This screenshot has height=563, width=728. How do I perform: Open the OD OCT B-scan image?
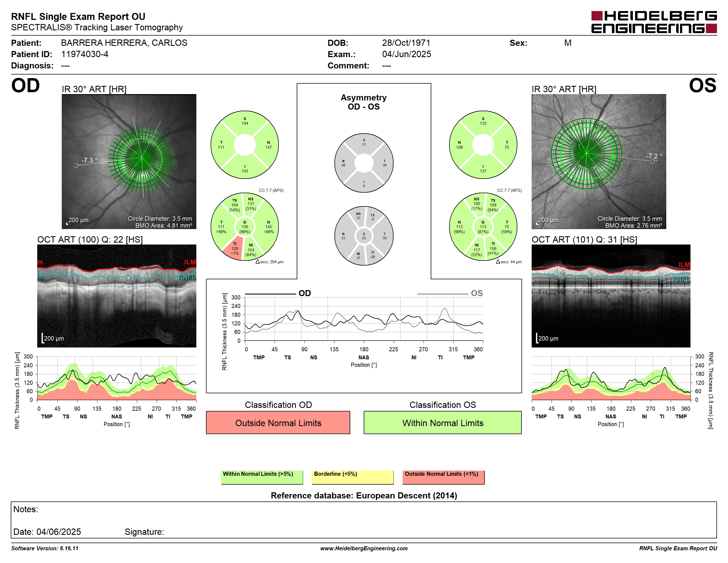point(117,296)
